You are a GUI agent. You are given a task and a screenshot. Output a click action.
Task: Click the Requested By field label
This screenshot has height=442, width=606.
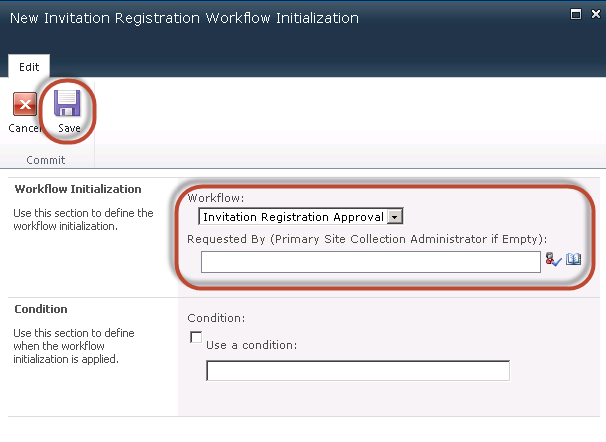(x=367, y=239)
